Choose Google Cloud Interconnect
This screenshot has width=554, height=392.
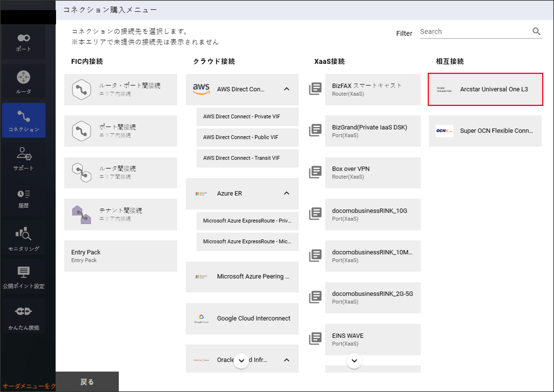(242, 319)
